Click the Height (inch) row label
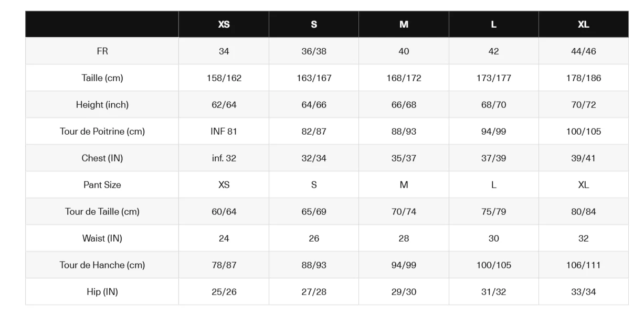 [102, 105]
